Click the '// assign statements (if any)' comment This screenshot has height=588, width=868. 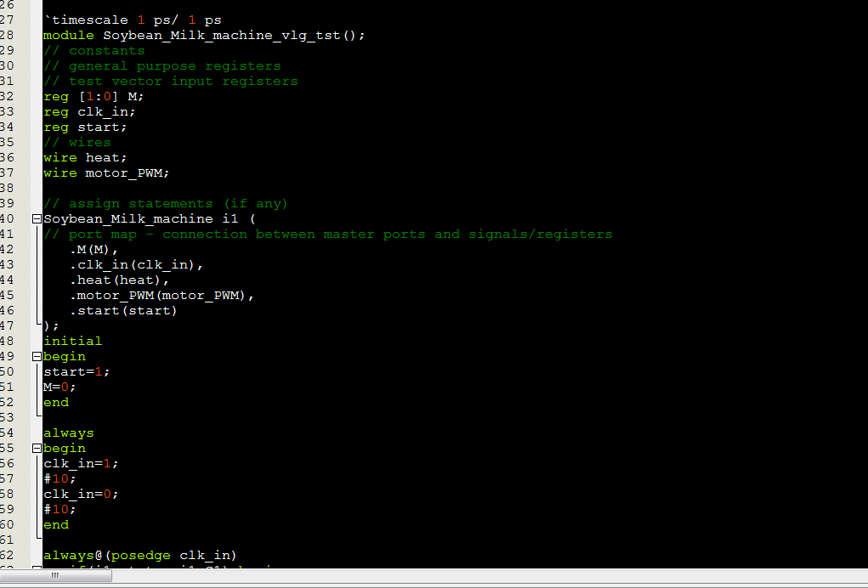click(166, 204)
